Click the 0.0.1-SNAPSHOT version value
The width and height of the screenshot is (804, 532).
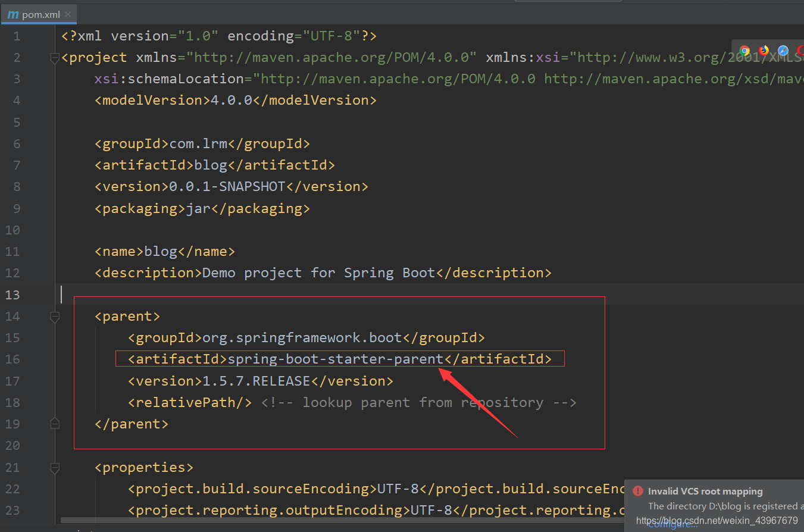pyautogui.click(x=227, y=186)
